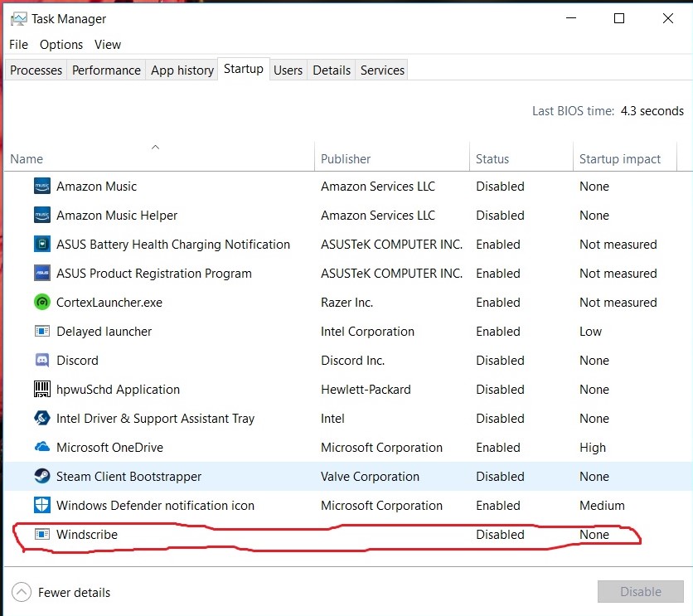This screenshot has width=693, height=616.
Task: Click the Discord icon
Action: coord(42,360)
